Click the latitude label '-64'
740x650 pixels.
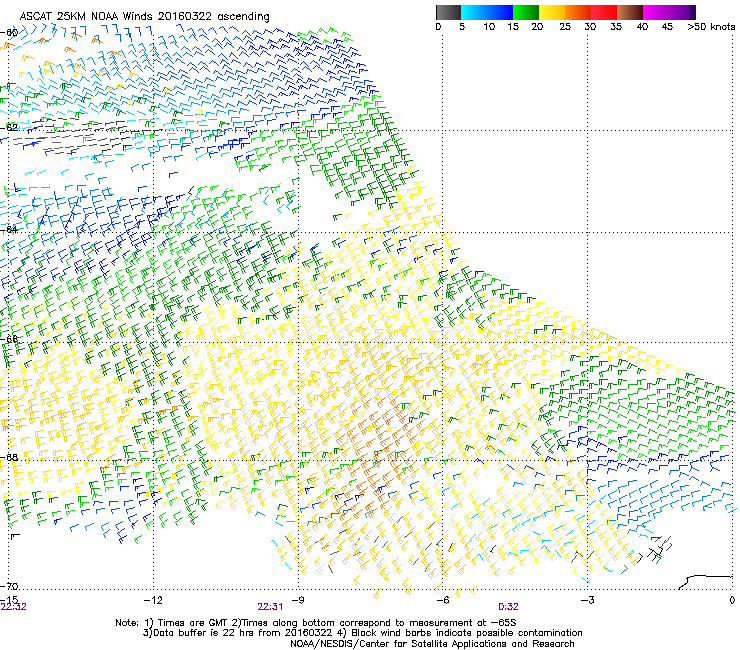(9, 229)
